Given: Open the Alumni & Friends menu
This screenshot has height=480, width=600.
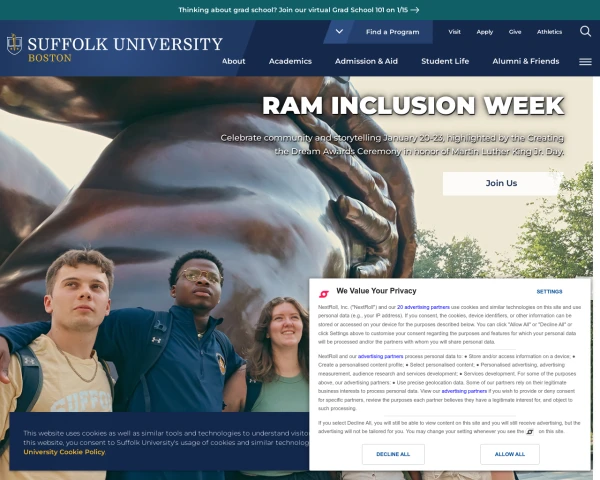Looking at the screenshot, I should 526,61.
